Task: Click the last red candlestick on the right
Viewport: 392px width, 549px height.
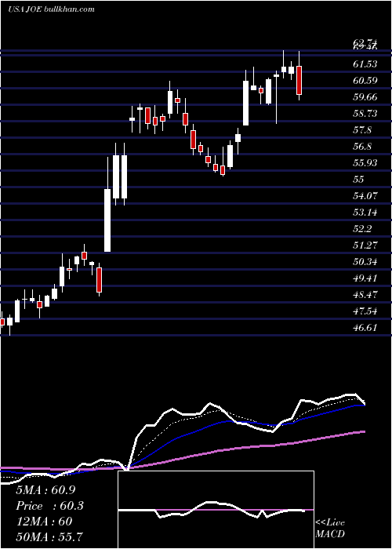Action: pos(299,80)
